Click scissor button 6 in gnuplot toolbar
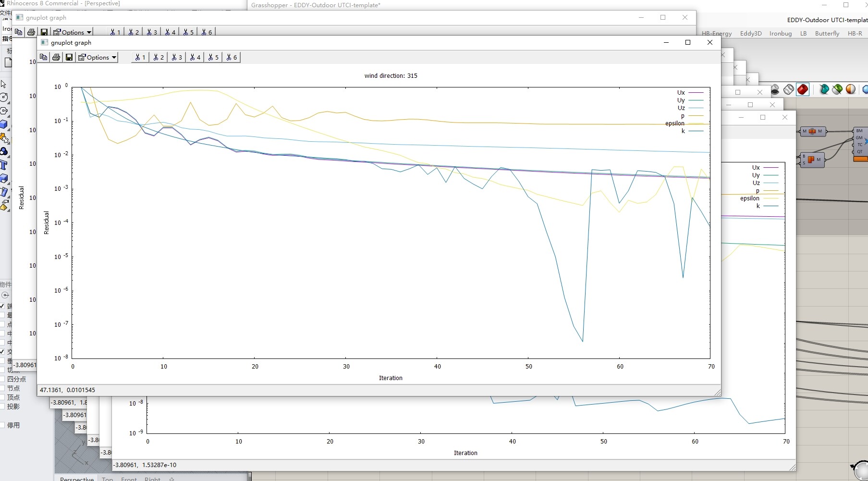 click(232, 57)
